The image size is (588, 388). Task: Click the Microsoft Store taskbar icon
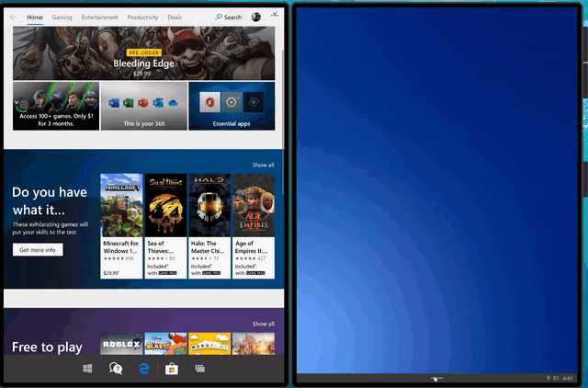tap(171, 368)
